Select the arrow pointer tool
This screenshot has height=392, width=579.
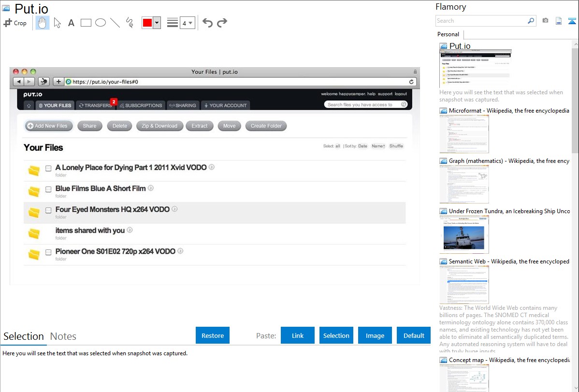57,23
